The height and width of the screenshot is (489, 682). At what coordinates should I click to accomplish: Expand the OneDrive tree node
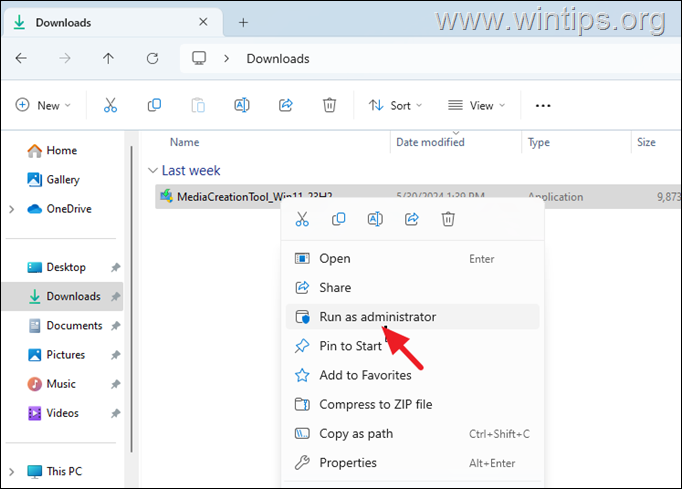11,209
